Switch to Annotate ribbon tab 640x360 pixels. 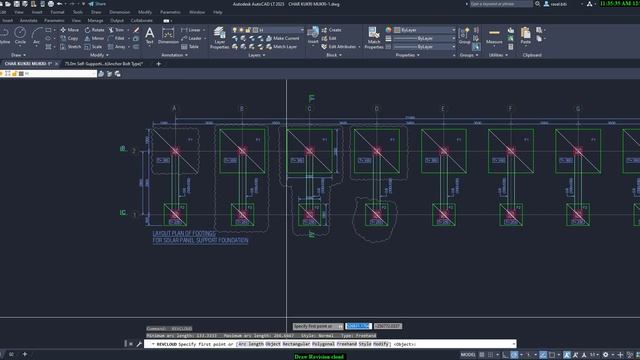pos(29,20)
